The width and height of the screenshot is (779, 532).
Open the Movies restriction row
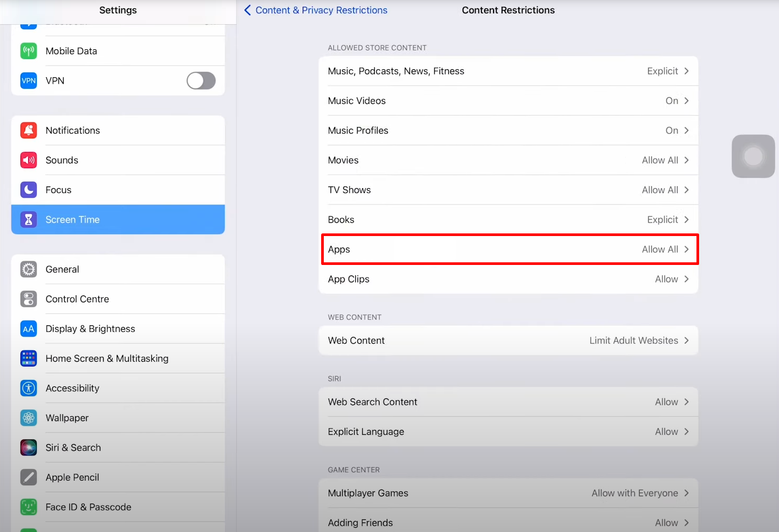point(508,160)
